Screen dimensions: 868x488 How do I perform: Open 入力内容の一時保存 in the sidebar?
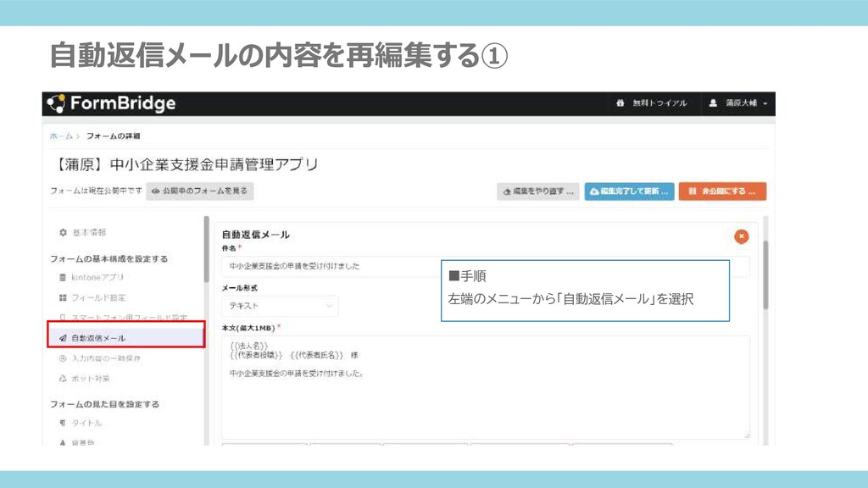[106, 358]
